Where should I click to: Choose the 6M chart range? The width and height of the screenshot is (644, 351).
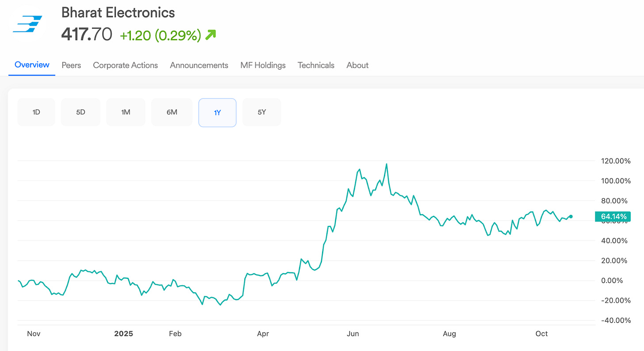172,112
